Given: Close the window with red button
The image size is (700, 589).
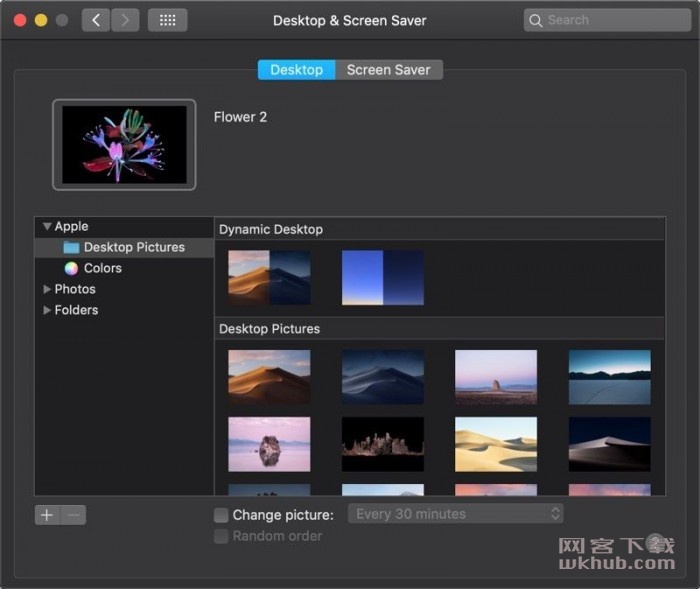Looking at the screenshot, I should coord(20,20).
